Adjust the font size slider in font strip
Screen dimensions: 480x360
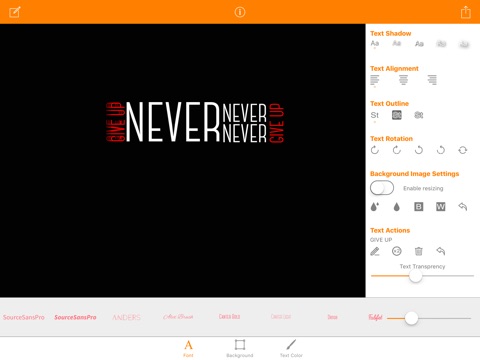411,318
